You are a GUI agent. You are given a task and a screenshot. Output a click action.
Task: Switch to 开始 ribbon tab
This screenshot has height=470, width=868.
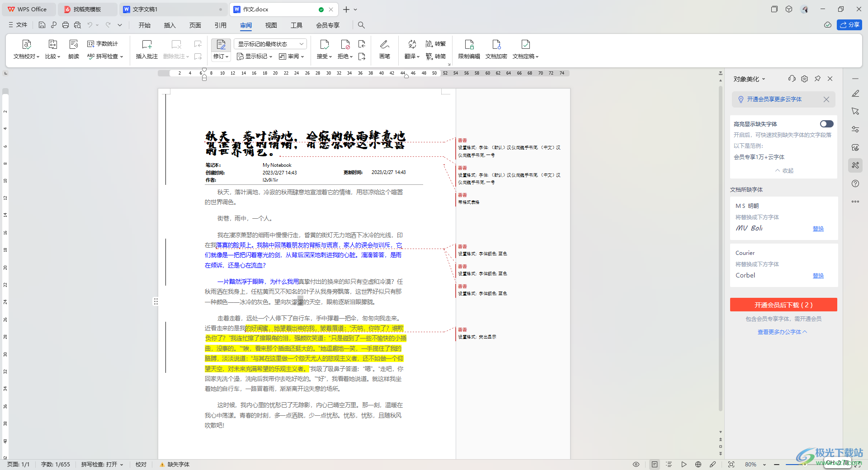click(x=145, y=25)
